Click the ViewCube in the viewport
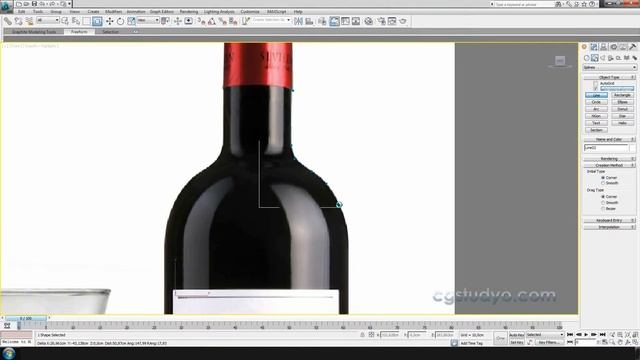Image resolution: width=640 pixels, height=360 pixels. tap(560, 61)
